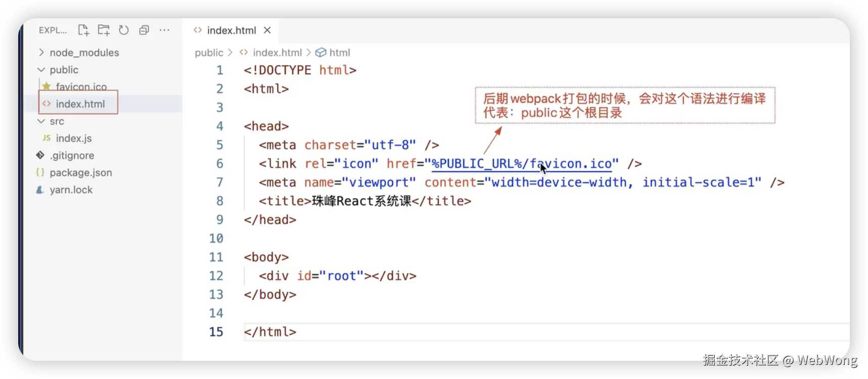Click the opening html tag on line 2
Viewport: 868px width, 379px height.
coord(266,89)
